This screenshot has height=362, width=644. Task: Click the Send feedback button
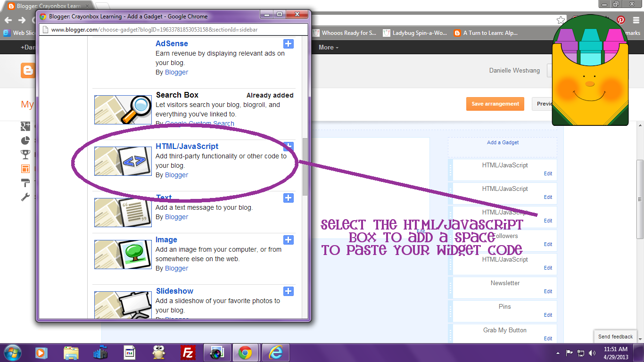pyautogui.click(x=615, y=337)
